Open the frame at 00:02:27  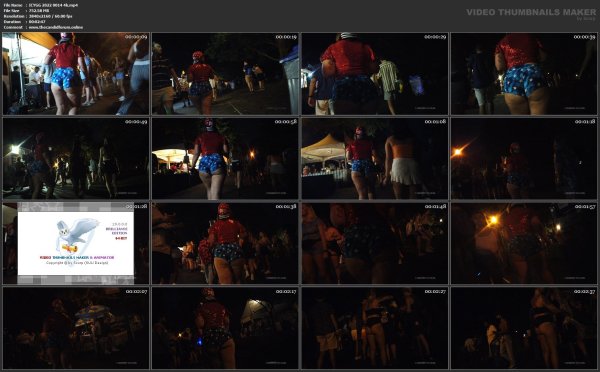click(375, 328)
